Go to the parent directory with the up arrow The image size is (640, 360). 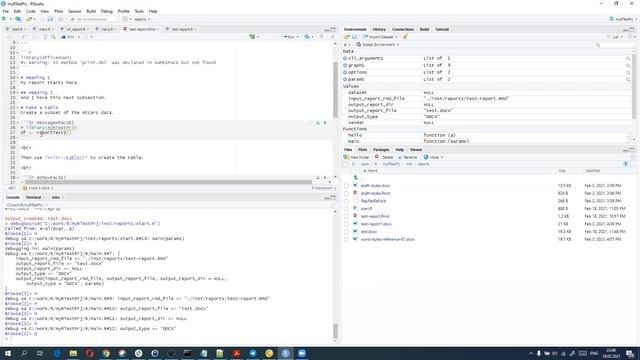(356, 178)
